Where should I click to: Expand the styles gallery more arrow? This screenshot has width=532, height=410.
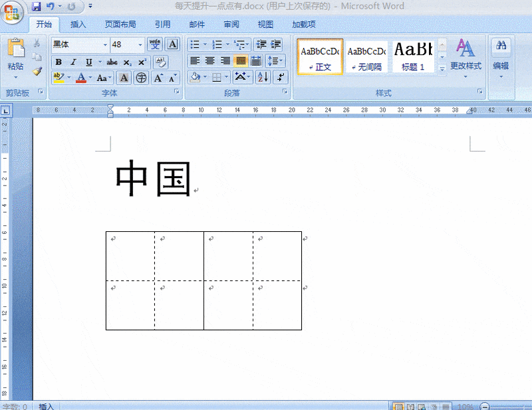442,68
